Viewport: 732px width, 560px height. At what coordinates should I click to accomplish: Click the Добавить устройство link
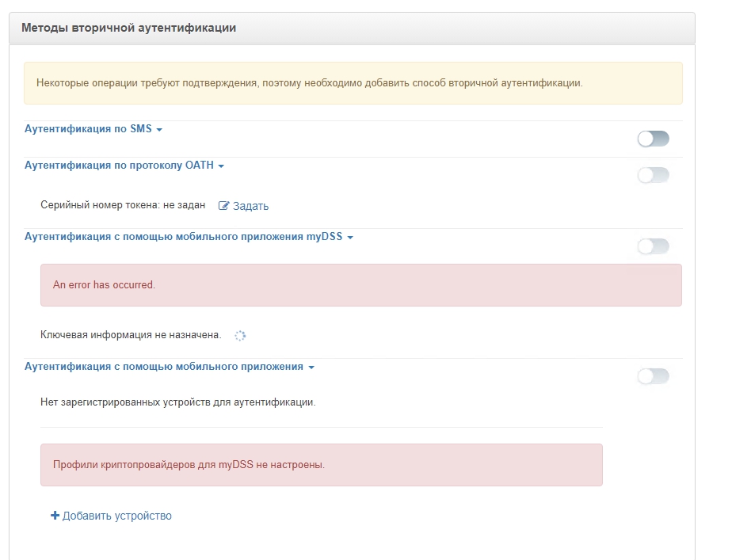116,516
